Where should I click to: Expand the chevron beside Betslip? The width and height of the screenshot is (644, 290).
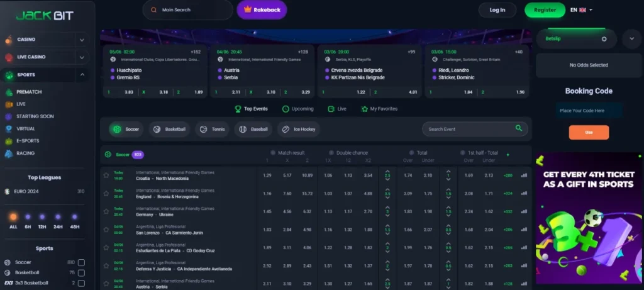[x=631, y=39]
